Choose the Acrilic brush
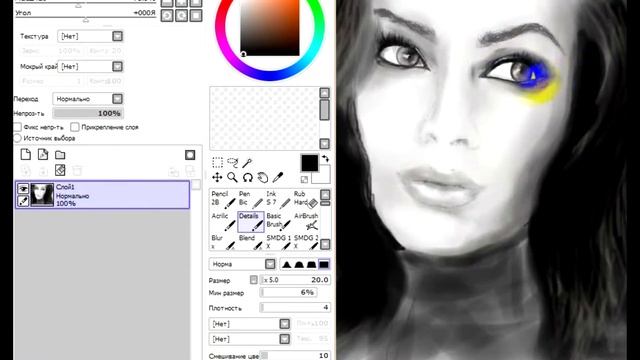 223,221
